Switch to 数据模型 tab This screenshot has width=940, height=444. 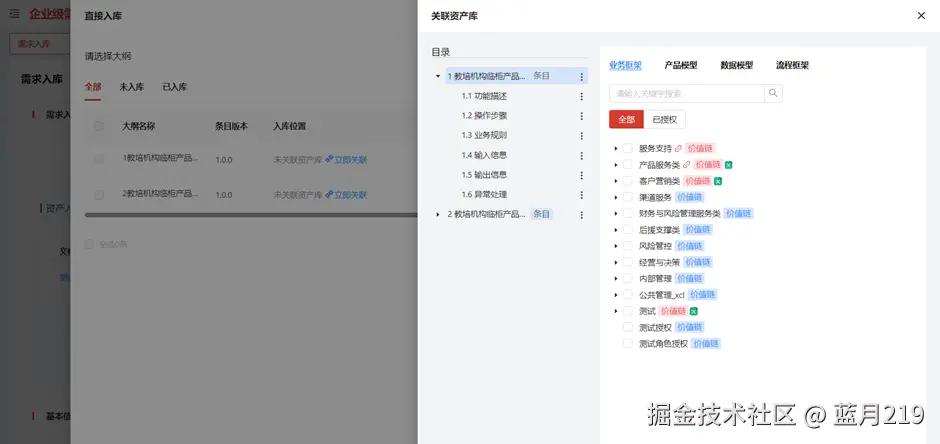(736, 65)
